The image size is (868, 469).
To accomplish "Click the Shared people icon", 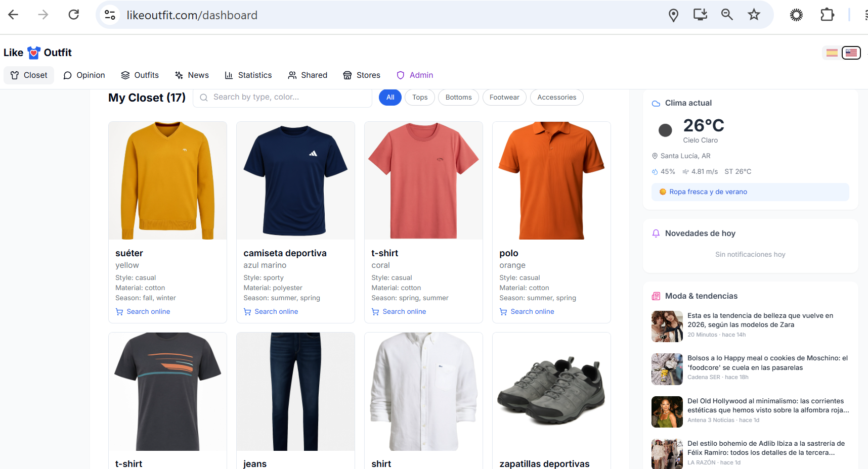I will [x=292, y=75].
